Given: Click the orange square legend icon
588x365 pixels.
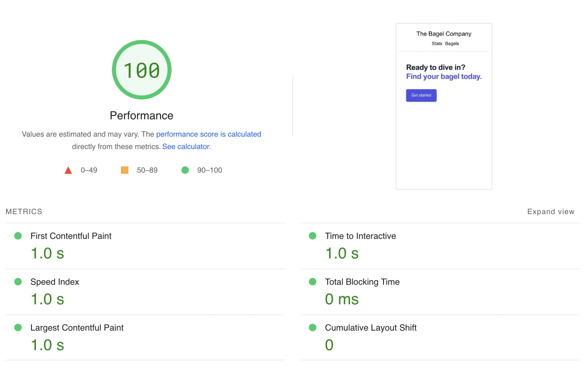Looking at the screenshot, I should tap(125, 170).
